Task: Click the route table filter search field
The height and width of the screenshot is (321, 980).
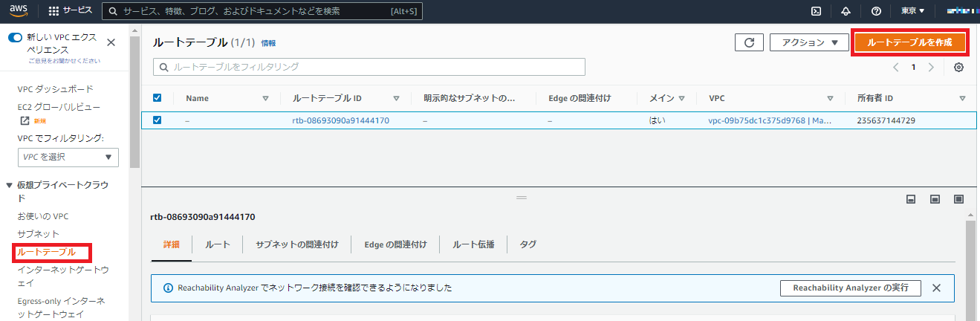Action: point(369,67)
